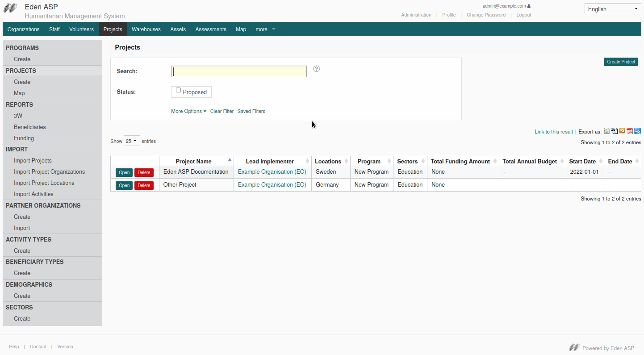Open Beneficiaries report in sidebar

click(x=29, y=127)
